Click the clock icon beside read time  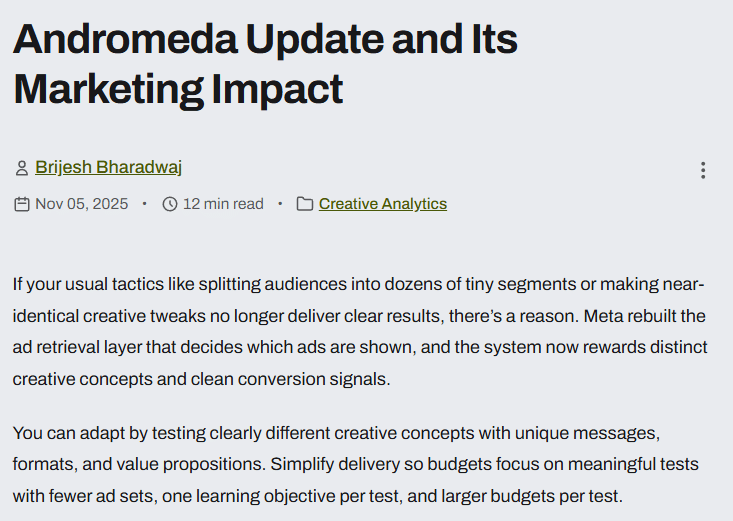click(170, 204)
